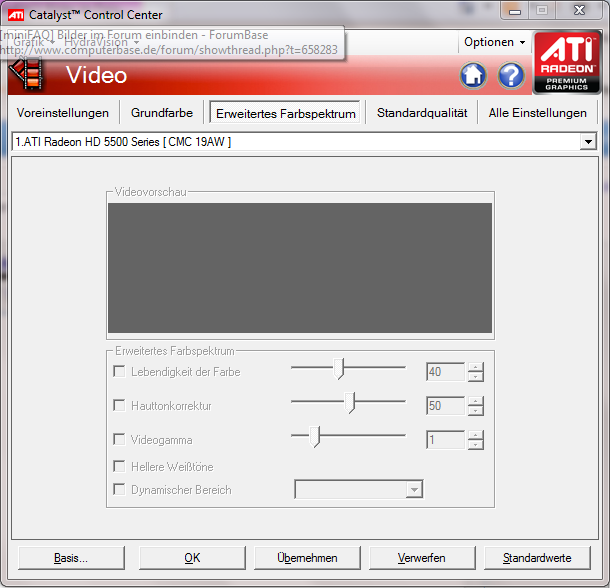Confirm with the OK button

(x=192, y=558)
